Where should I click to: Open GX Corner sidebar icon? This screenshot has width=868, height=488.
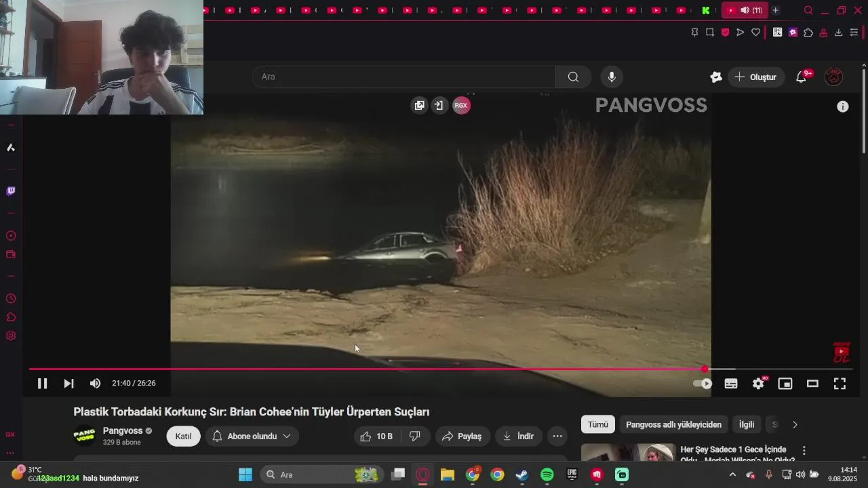tap(10, 434)
